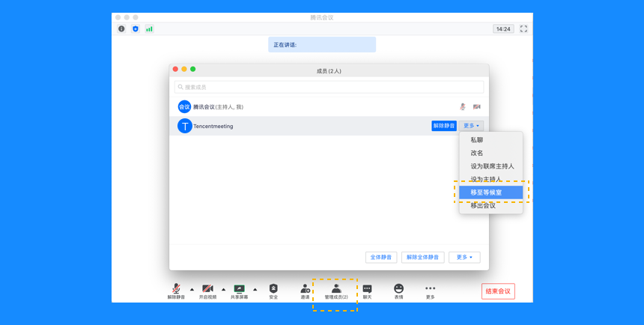
Task: Unmute microphone in bottom toolbar
Action: [x=176, y=291]
